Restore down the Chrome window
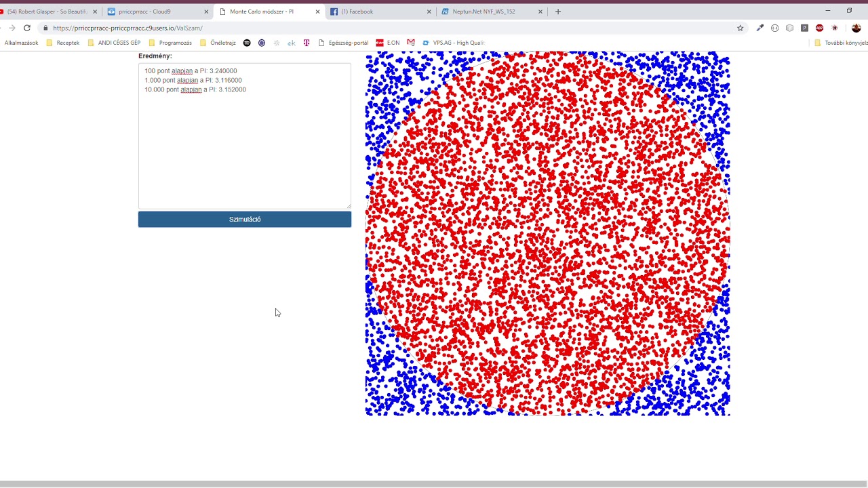Image resolution: width=868 pixels, height=488 pixels. click(x=849, y=11)
